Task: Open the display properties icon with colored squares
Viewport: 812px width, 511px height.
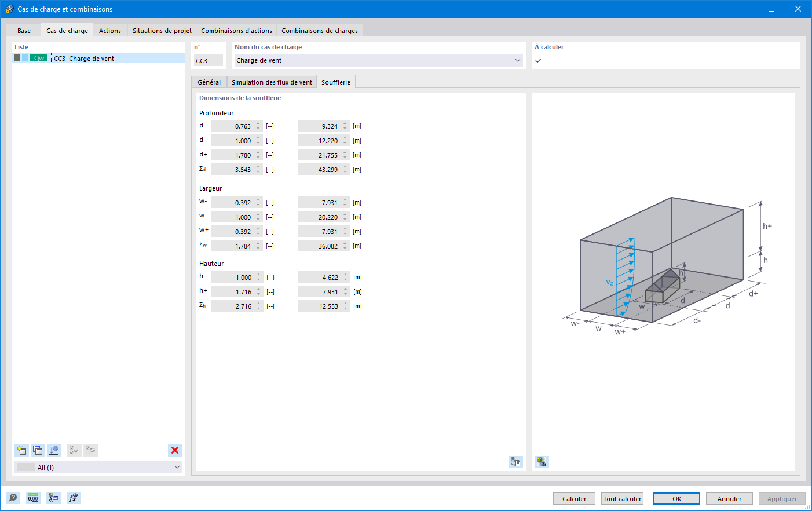Action: [x=53, y=498]
